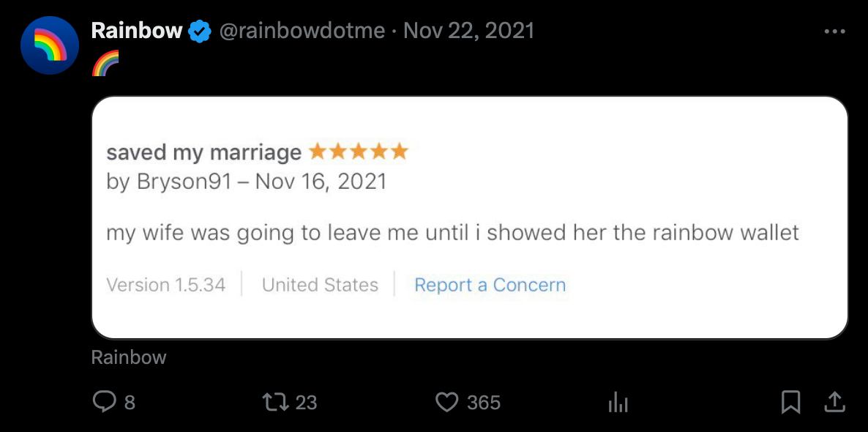Image resolution: width=868 pixels, height=432 pixels.
Task: Open the embedded review image body text
Action: (452, 233)
